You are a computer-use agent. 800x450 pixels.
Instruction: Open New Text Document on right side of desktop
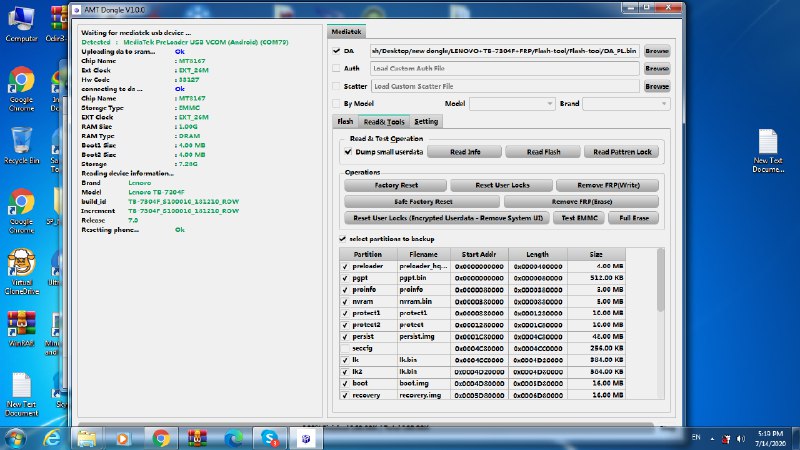(768, 151)
